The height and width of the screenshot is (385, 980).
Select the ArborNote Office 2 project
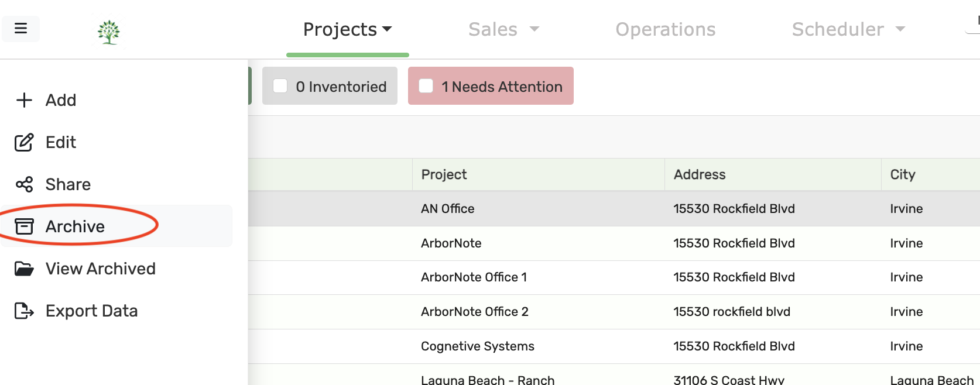[x=475, y=312]
